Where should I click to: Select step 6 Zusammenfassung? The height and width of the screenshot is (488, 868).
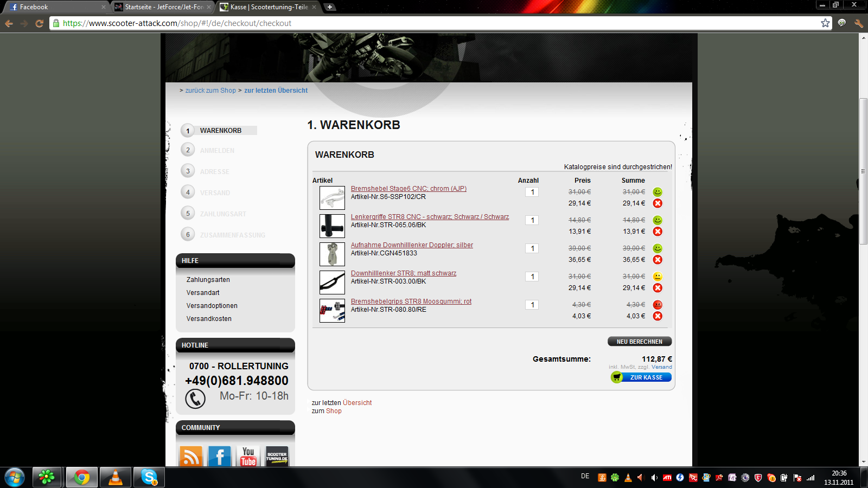(223, 235)
